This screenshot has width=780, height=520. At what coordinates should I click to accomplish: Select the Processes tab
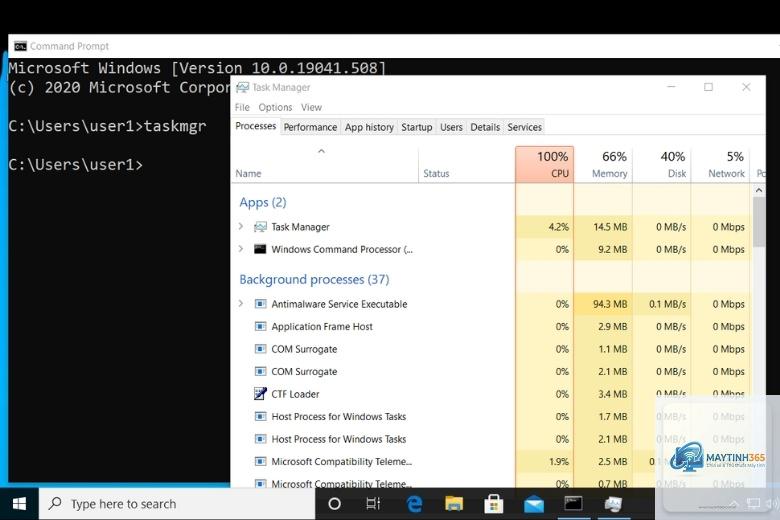pos(256,126)
